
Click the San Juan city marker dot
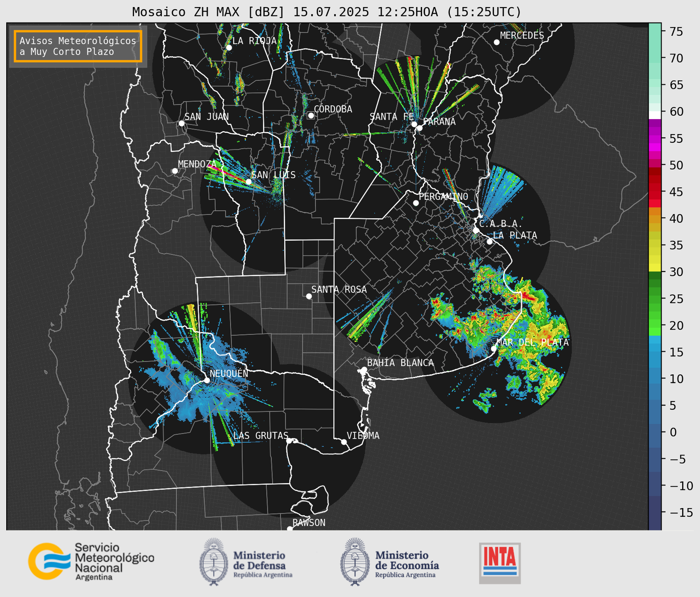pos(181,123)
